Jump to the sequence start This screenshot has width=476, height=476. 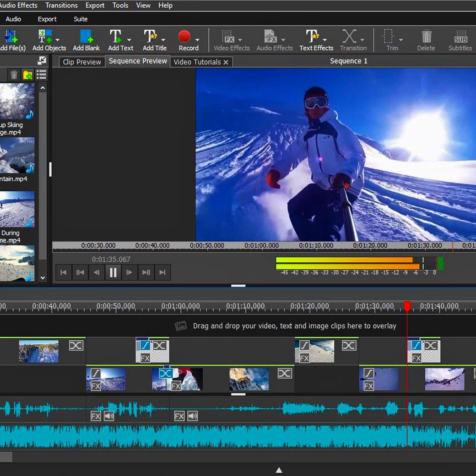pos(63,272)
